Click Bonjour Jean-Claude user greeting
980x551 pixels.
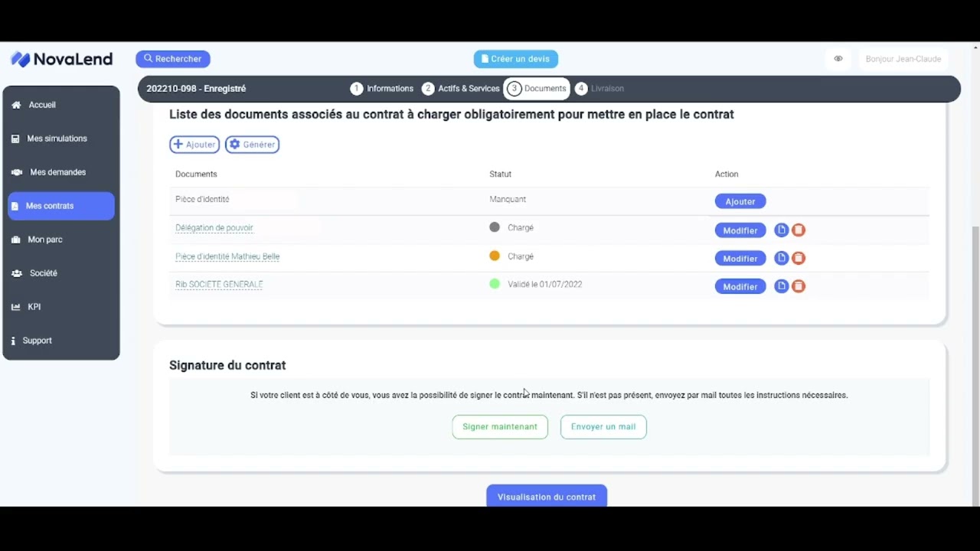point(903,59)
